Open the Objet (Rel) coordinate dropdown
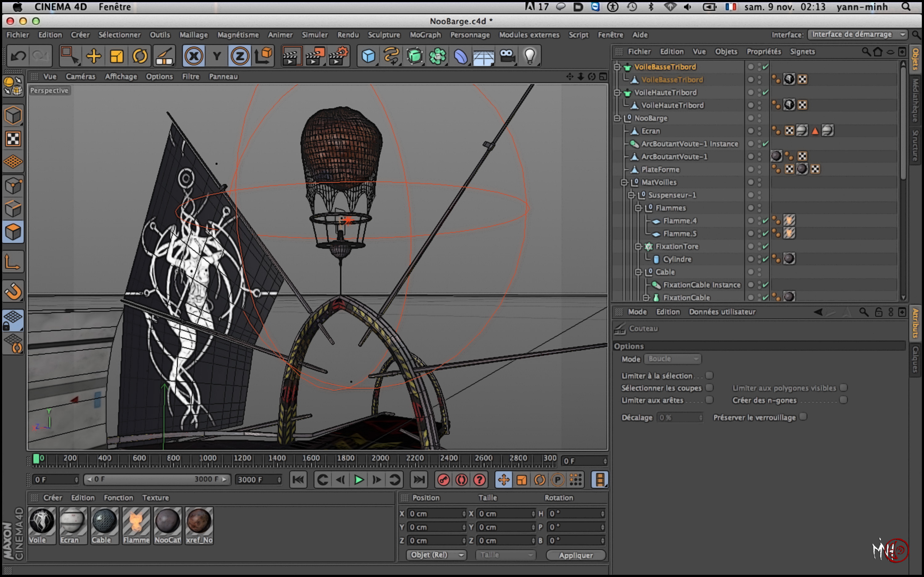Image resolution: width=924 pixels, height=577 pixels. coord(436,555)
